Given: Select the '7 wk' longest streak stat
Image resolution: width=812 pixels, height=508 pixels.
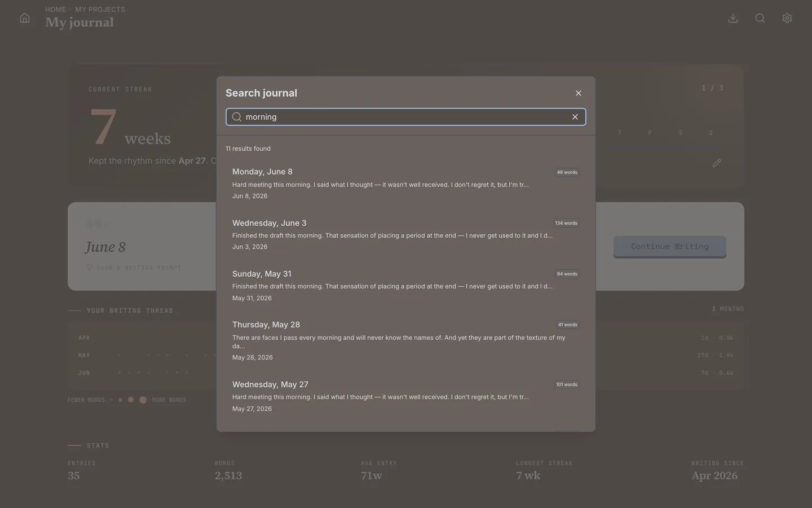Looking at the screenshot, I should (x=528, y=476).
